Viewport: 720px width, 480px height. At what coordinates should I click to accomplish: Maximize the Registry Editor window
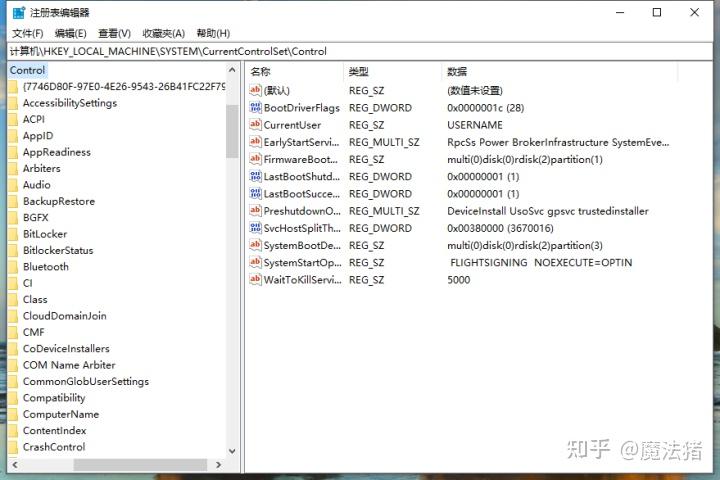click(657, 12)
